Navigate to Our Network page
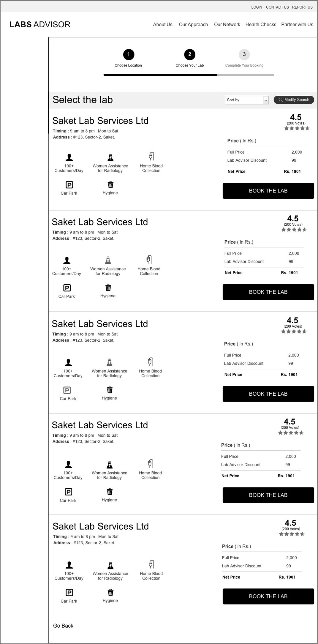Screen dimensions: 318x644 (227, 25)
